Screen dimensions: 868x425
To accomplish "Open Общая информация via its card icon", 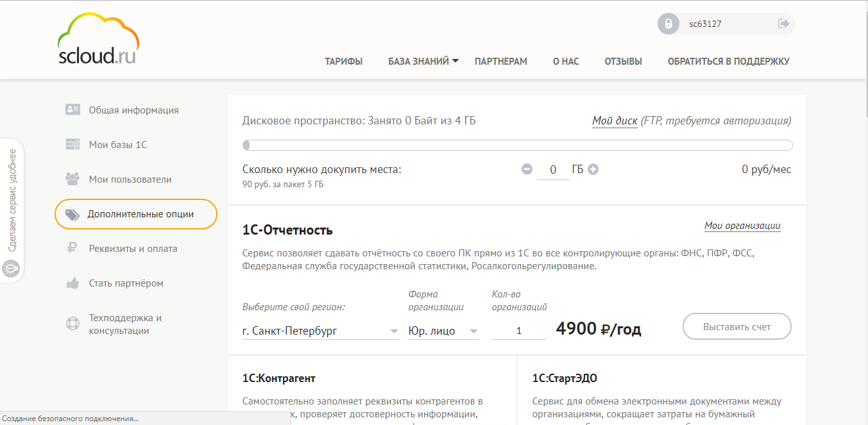I will coord(72,109).
